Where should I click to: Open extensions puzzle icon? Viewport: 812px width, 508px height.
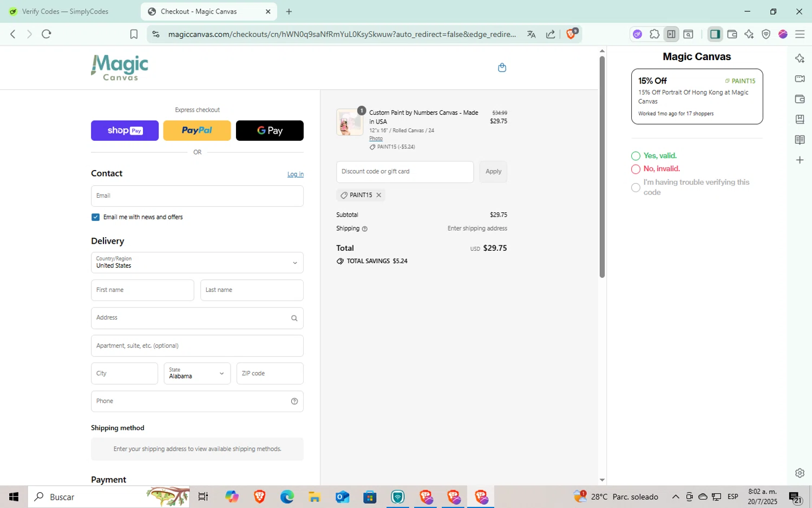654,34
